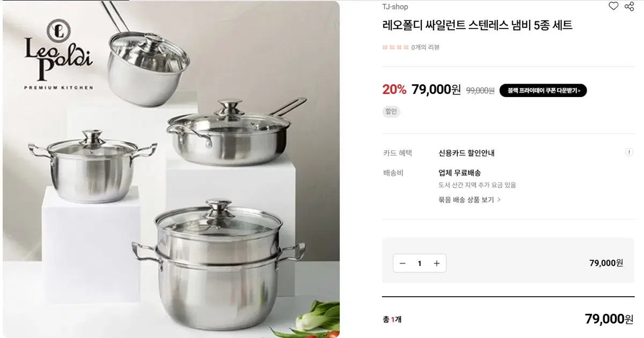The width and height of the screenshot is (644, 338).
Task: Click the product title 레오폴디 싸일런트
Action: click(x=477, y=25)
